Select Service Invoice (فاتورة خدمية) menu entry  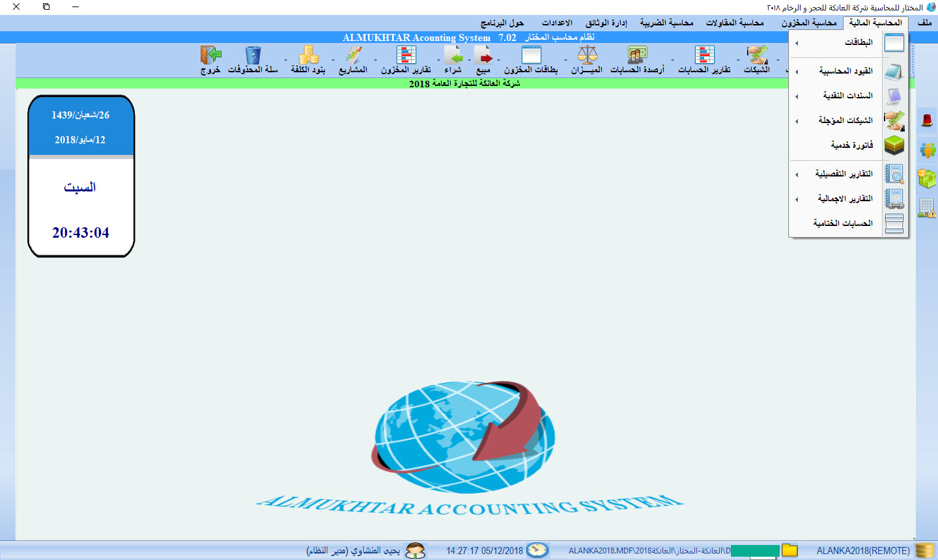click(851, 145)
